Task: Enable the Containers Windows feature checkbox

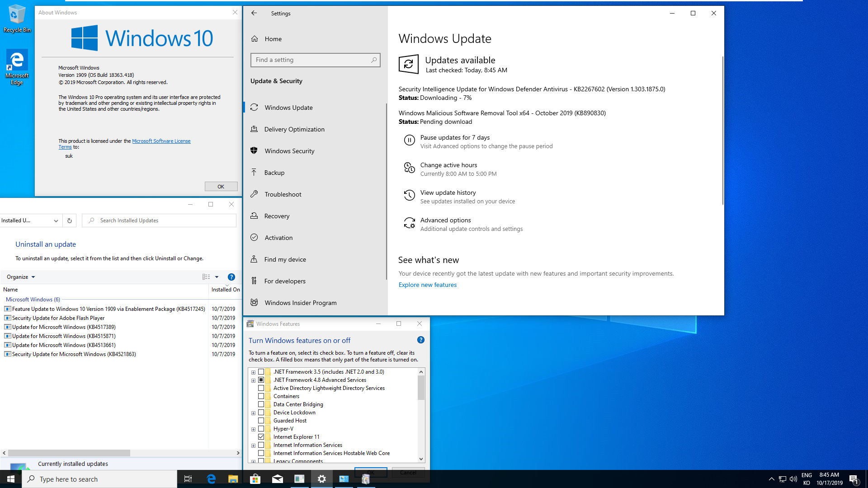Action: pyautogui.click(x=261, y=396)
